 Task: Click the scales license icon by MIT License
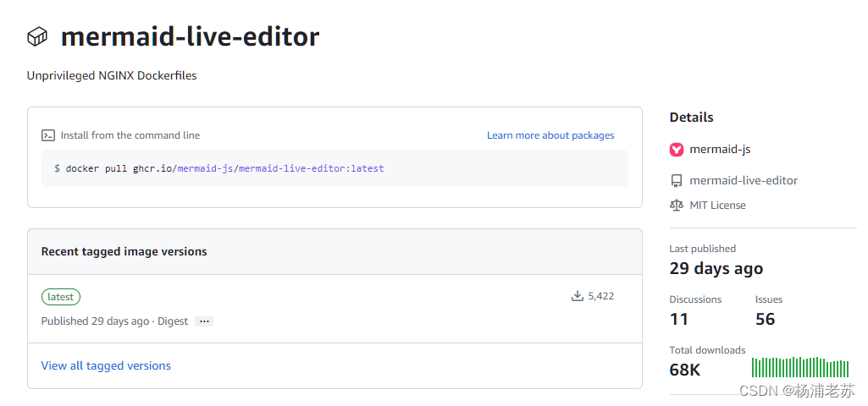(x=676, y=206)
